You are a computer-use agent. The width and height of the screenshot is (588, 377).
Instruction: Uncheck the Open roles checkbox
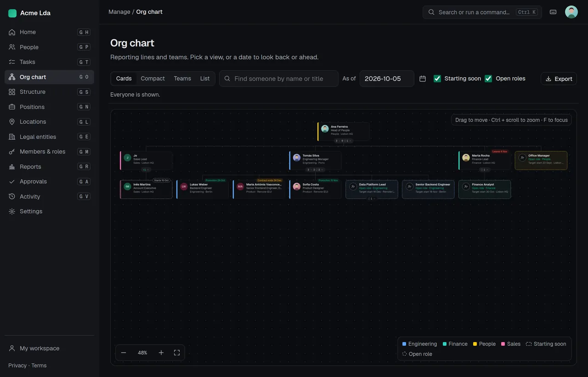point(488,79)
